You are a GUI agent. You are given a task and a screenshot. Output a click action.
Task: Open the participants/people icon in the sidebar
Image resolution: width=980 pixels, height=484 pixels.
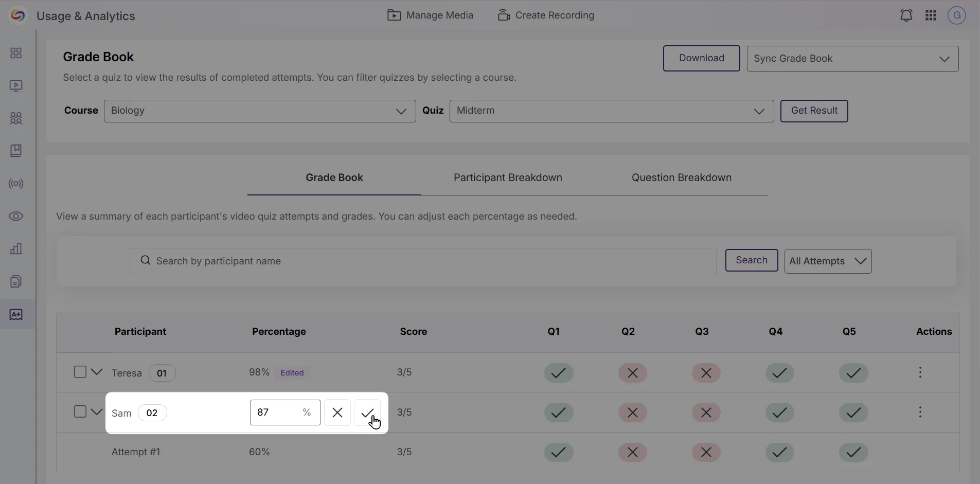pyautogui.click(x=16, y=119)
